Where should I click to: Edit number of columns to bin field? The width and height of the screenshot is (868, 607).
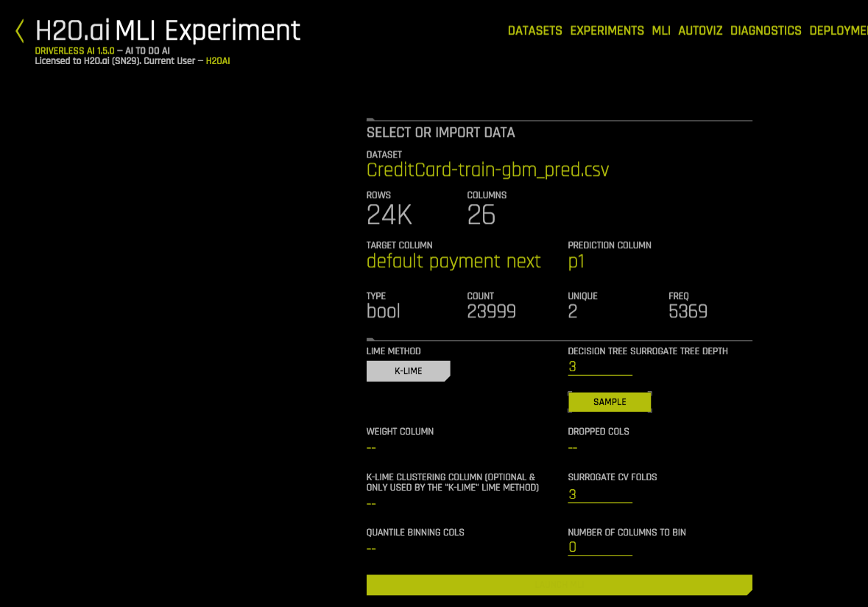pyautogui.click(x=599, y=547)
